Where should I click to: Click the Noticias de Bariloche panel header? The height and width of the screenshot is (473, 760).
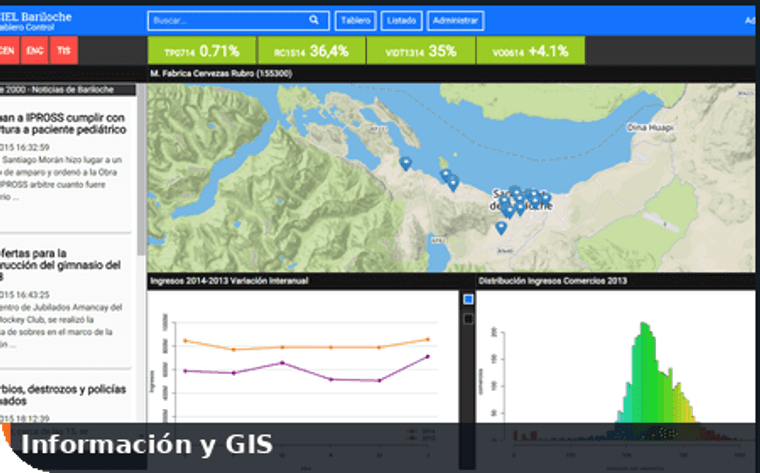click(x=67, y=90)
